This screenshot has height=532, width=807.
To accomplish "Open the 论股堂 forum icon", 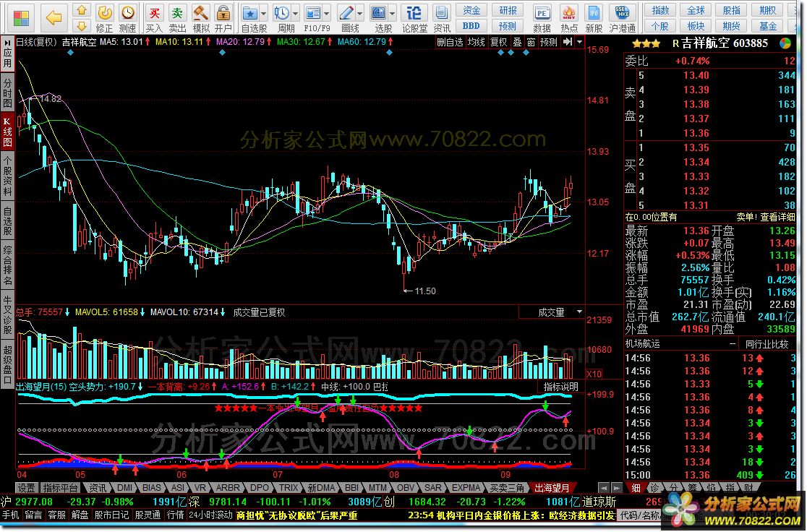I will 414,19.
